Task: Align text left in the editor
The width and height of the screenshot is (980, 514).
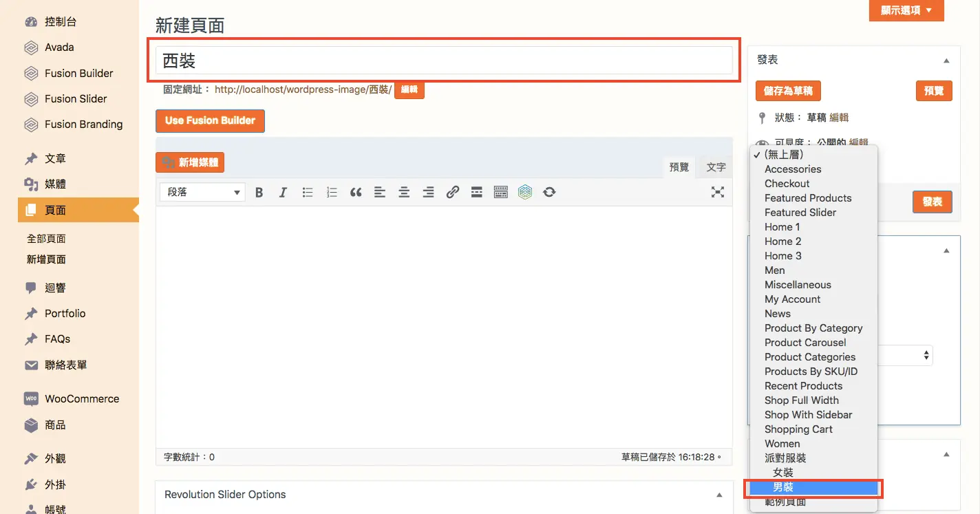Action: pyautogui.click(x=380, y=193)
